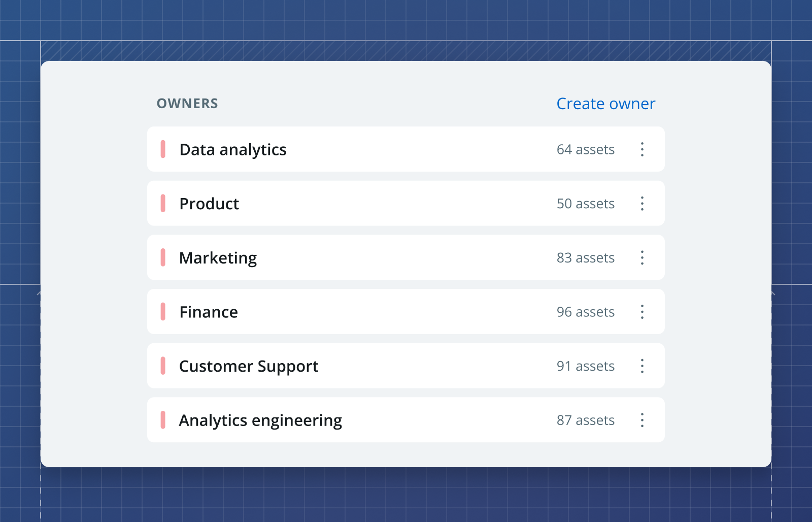812x522 pixels.
Task: Open the Finance owner entry
Action: tap(406, 312)
